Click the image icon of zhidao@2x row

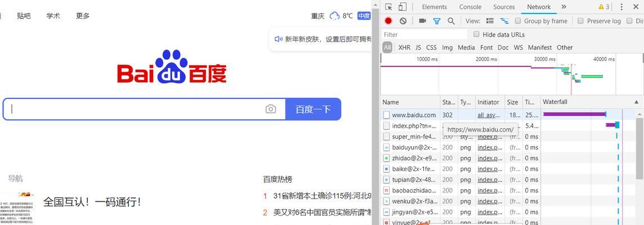386,158
